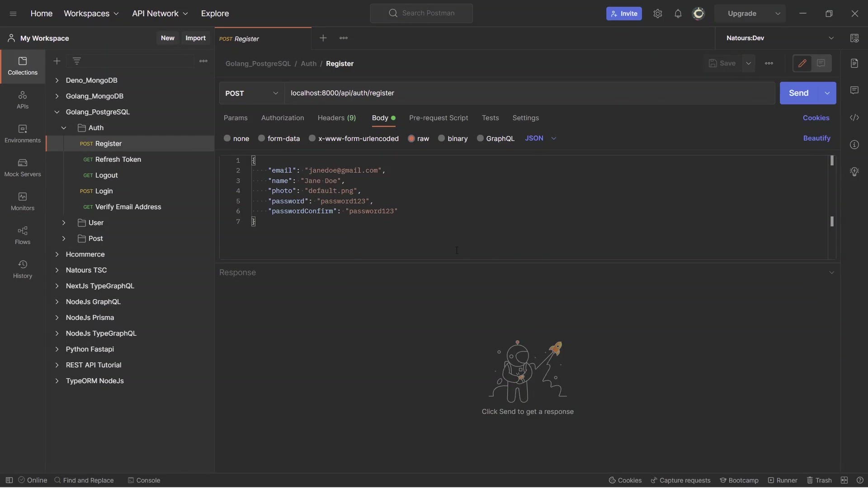
Task: Open related collections lightbulb icon
Action: (x=854, y=172)
